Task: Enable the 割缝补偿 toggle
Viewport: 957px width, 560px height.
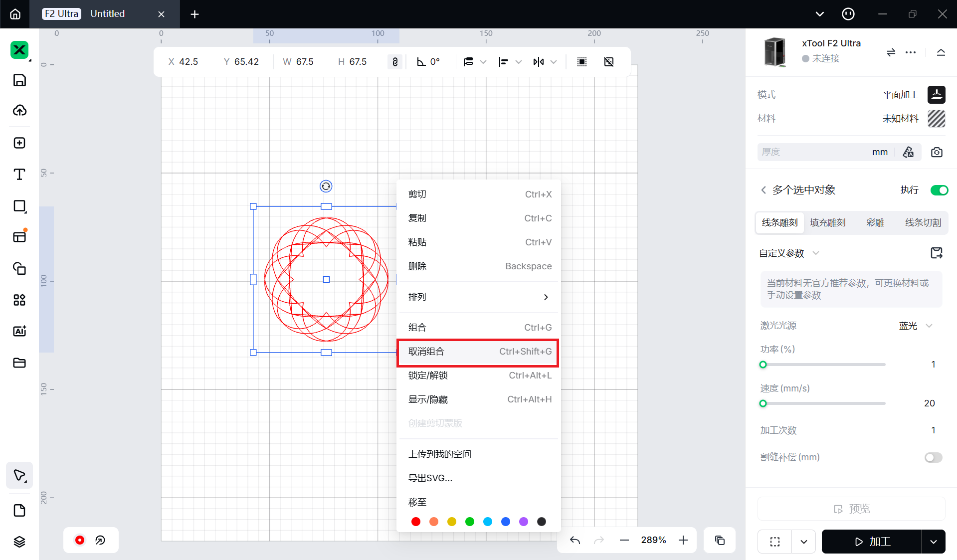Action: 933,457
